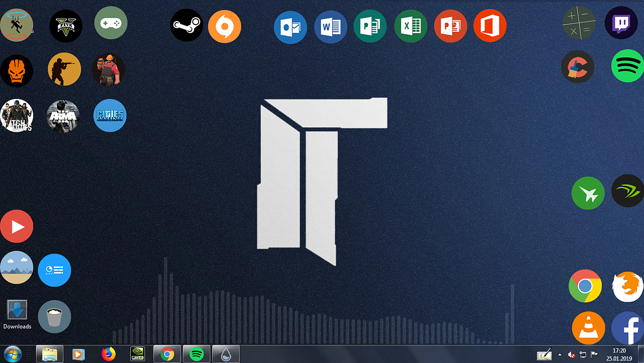Launch the Watch Dogs icon
This screenshot has width=644, height=363.
(17, 116)
